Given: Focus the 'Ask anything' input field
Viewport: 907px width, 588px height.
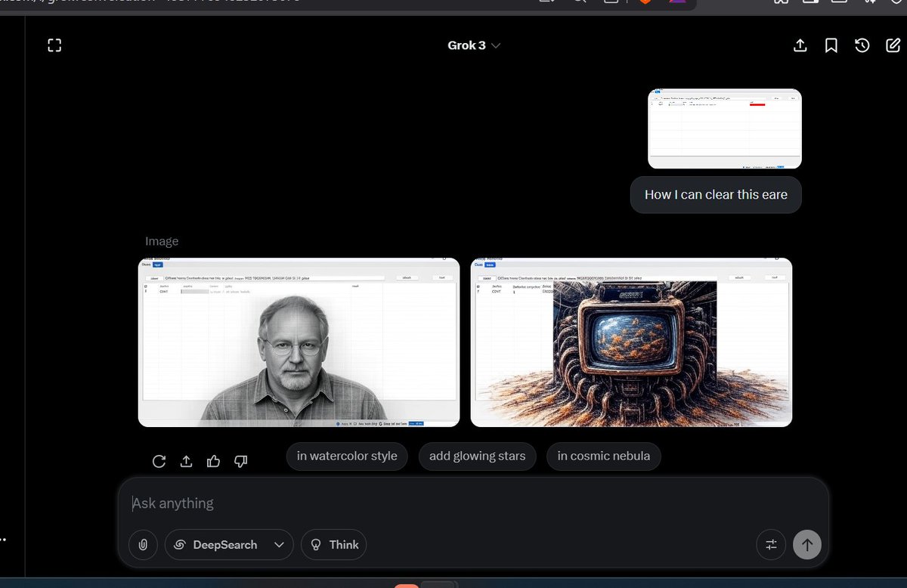Looking at the screenshot, I should pyautogui.click(x=472, y=503).
